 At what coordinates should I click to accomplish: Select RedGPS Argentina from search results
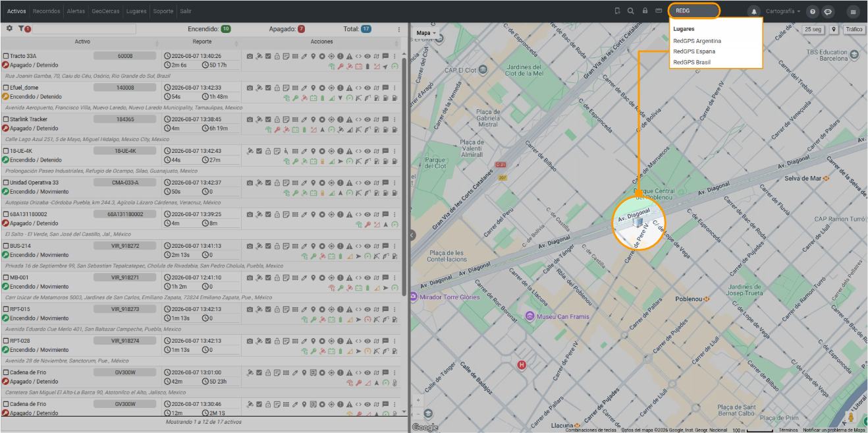tap(697, 41)
